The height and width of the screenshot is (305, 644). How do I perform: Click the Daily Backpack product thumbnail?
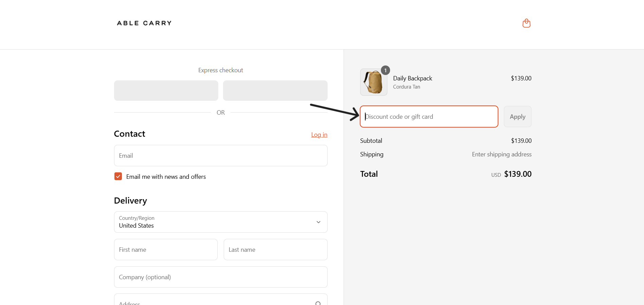pos(373,82)
